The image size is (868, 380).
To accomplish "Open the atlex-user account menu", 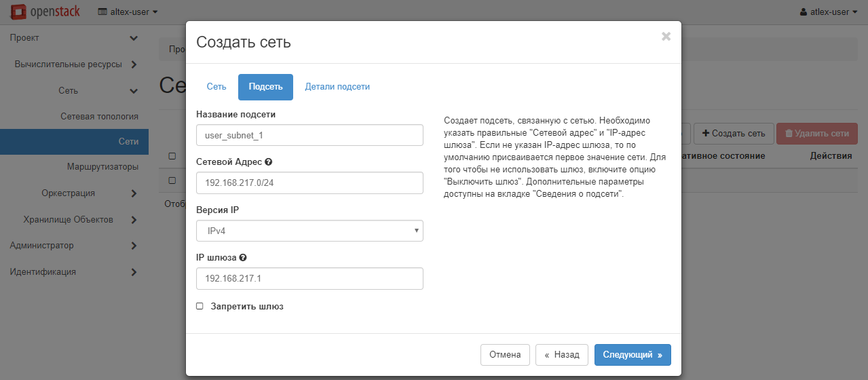I will point(829,12).
